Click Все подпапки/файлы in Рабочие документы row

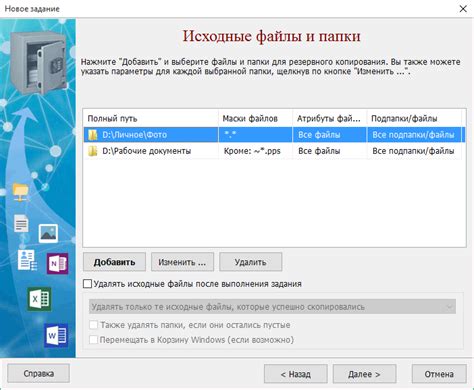point(414,151)
